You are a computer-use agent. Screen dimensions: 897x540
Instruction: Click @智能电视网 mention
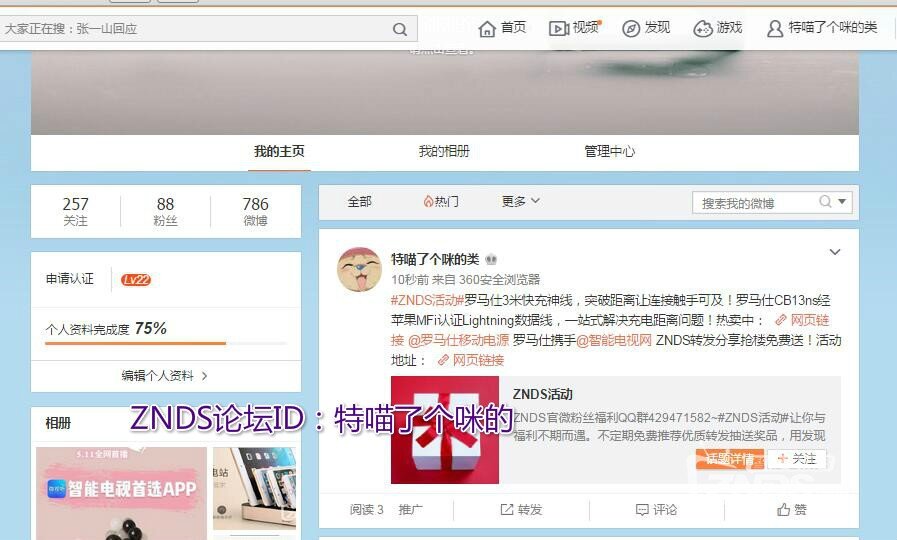(614, 340)
